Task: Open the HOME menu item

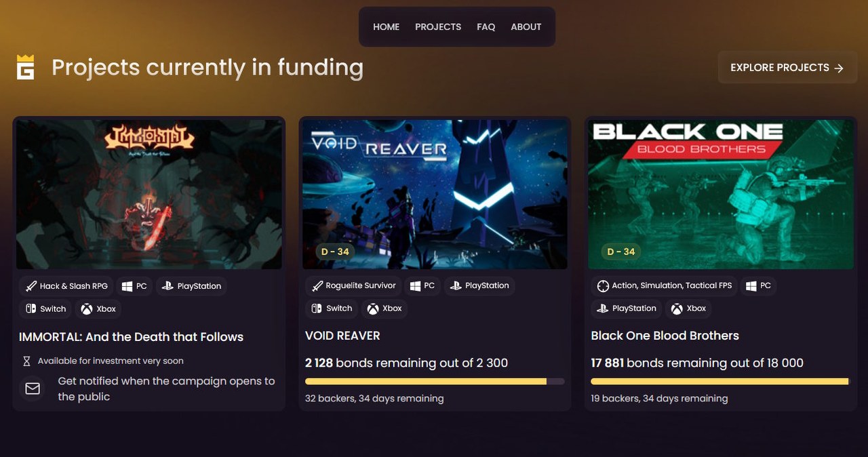Action: click(x=386, y=27)
